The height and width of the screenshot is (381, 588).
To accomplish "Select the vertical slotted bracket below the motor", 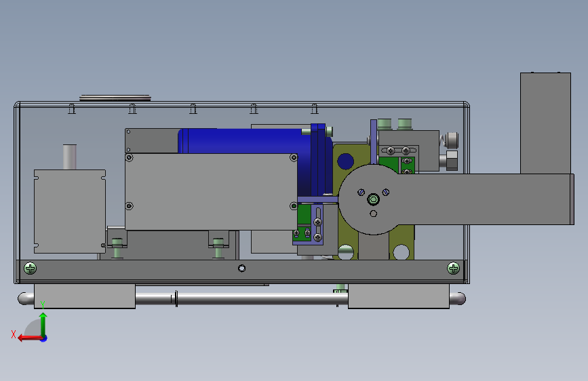I will point(317,224).
